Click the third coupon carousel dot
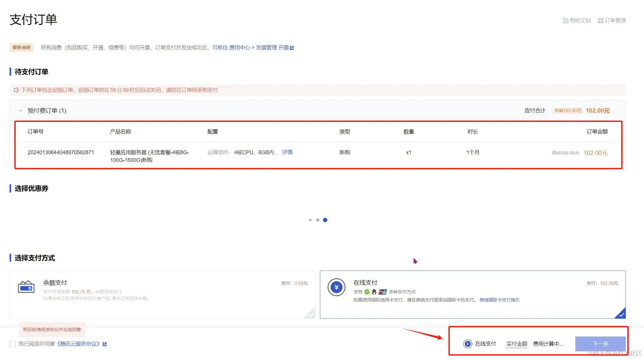The width and height of the screenshot is (644, 359). pyautogui.click(x=325, y=220)
